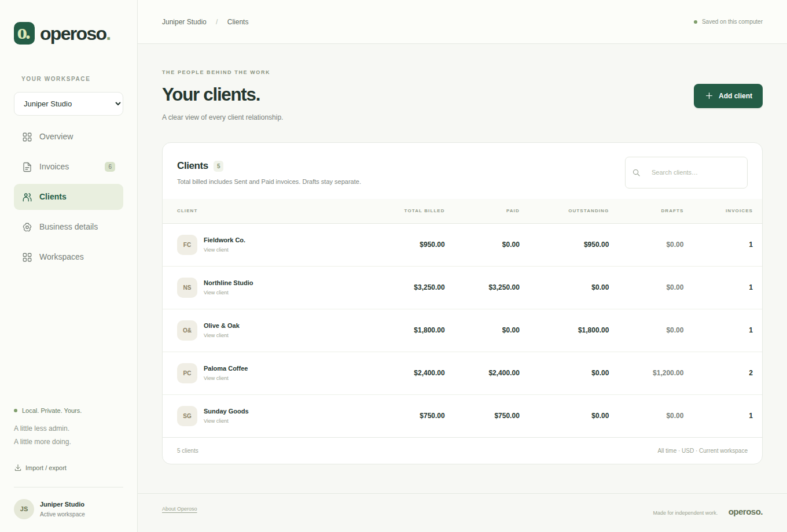
Task: Click Juniper Studio in the breadcrumb
Action: [184, 22]
